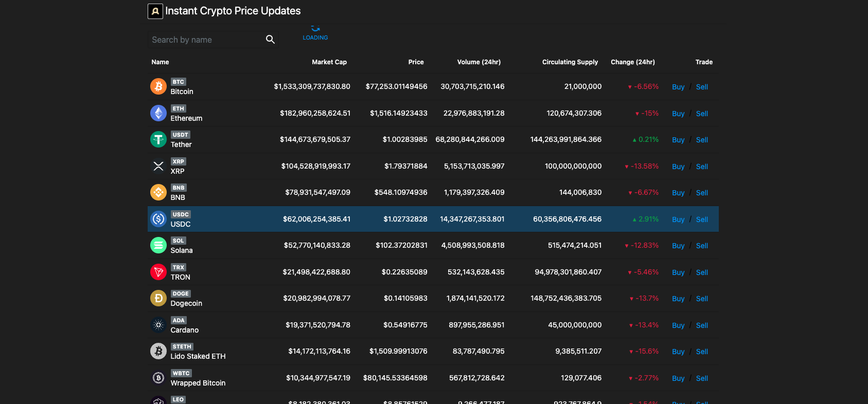Viewport: 868px width, 404px height.
Task: Click the Solana coin icon
Action: pyautogui.click(x=158, y=245)
